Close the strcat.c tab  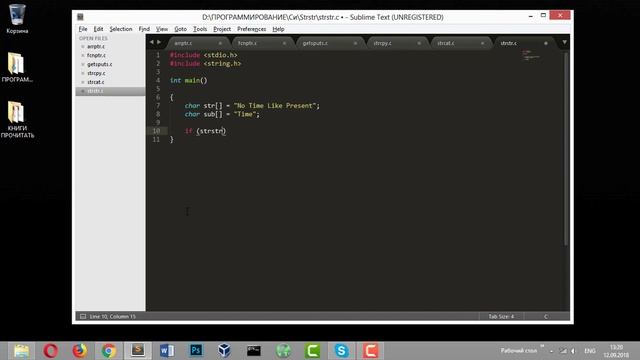[482, 43]
